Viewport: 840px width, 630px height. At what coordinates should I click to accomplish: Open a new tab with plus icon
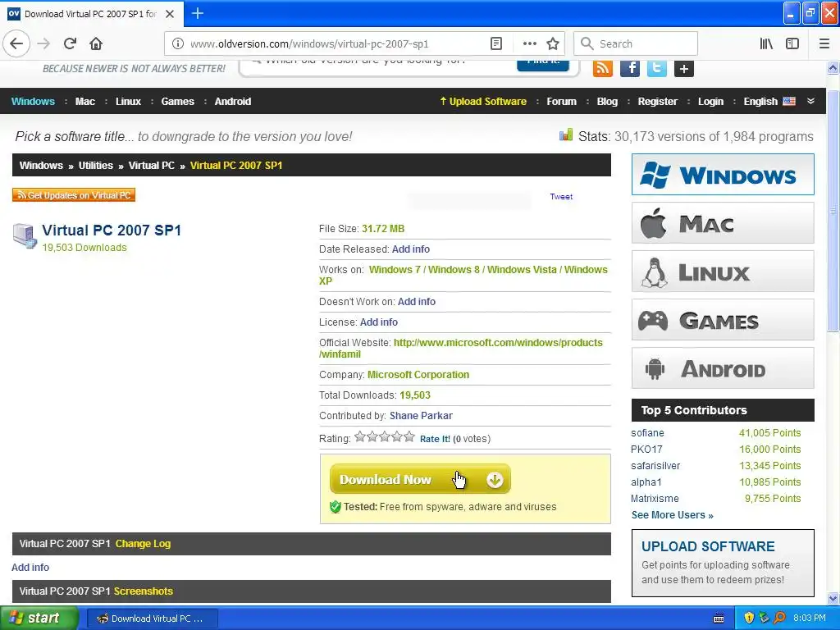197,13
